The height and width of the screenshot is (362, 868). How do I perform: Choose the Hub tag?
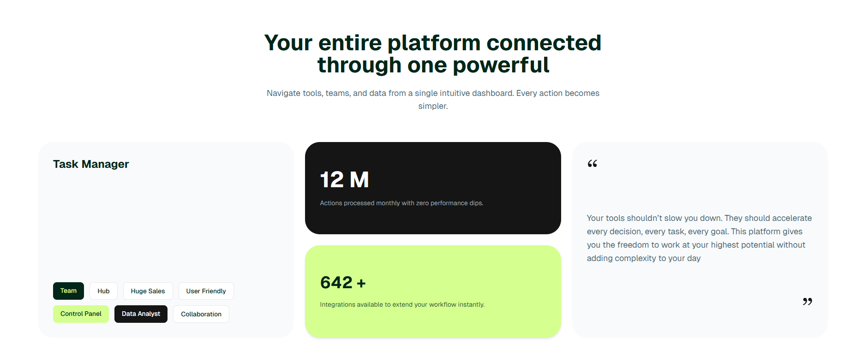coord(103,291)
